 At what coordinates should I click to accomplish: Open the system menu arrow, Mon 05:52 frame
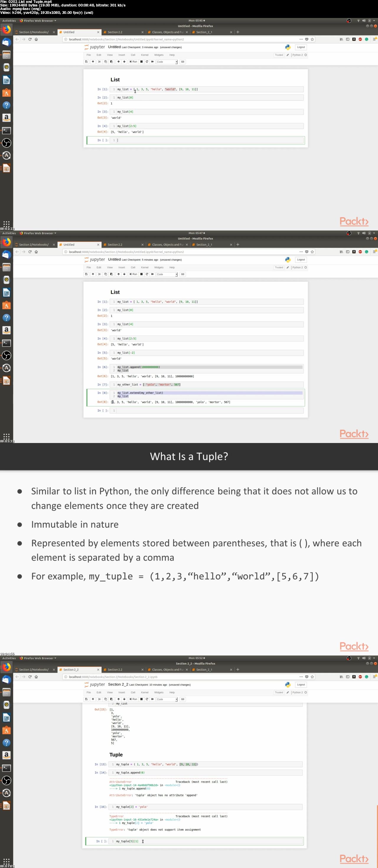[x=374, y=658]
